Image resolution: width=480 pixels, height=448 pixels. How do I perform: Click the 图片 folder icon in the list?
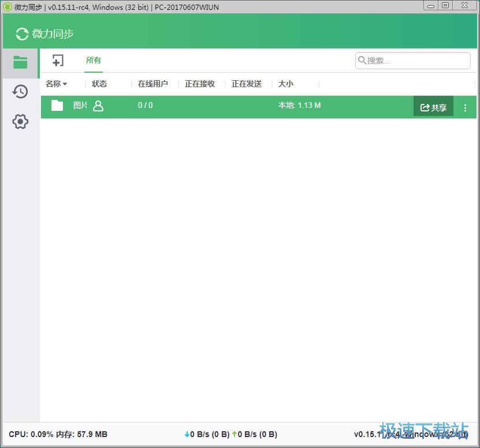pyautogui.click(x=57, y=106)
